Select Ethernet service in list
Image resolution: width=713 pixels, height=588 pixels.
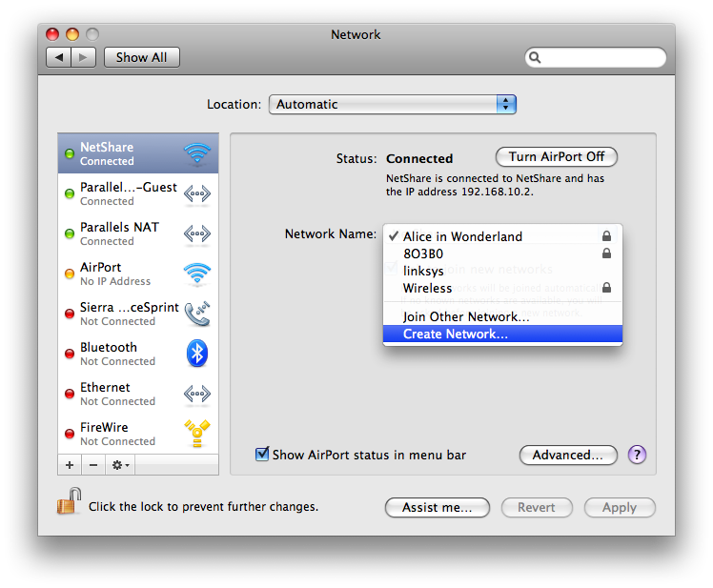(x=138, y=394)
